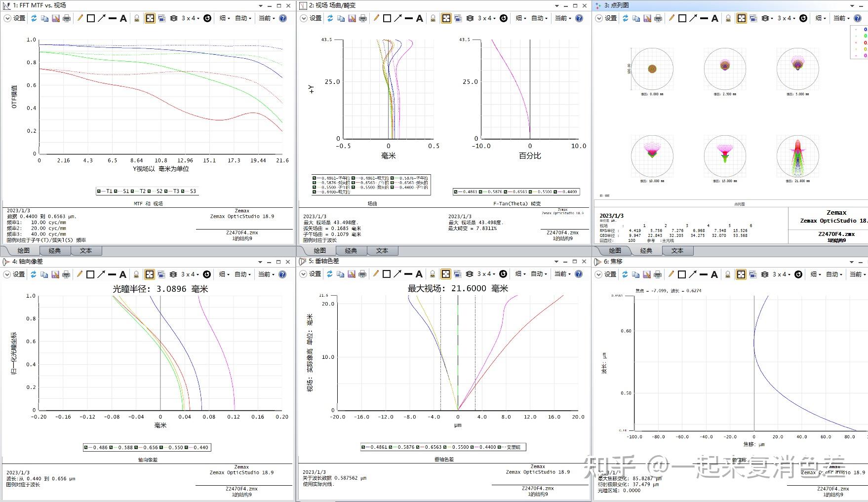Copy the 点列图 window to clipboard
Screen dimensions: 868x502
[x=637, y=18]
